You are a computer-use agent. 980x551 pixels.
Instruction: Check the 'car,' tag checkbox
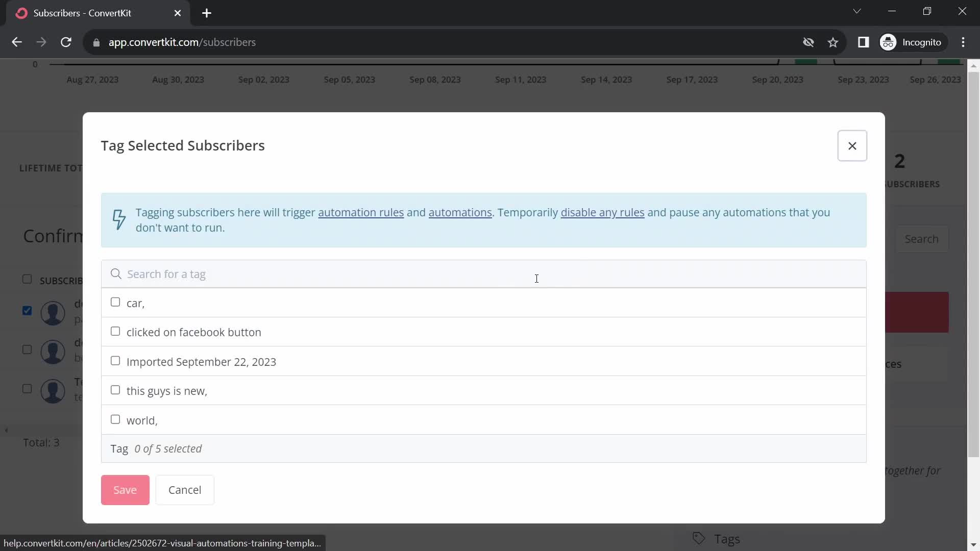coord(115,303)
